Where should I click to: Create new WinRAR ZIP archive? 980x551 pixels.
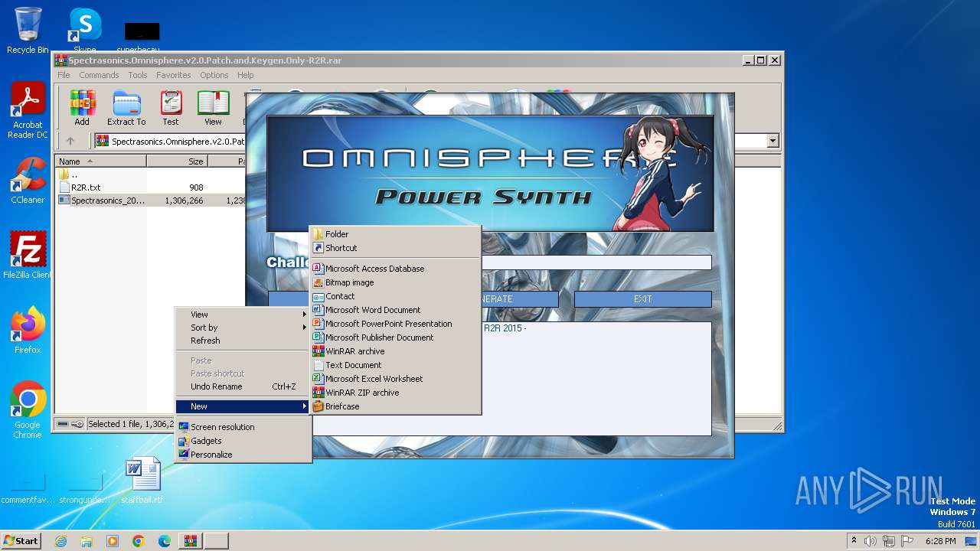point(395,393)
